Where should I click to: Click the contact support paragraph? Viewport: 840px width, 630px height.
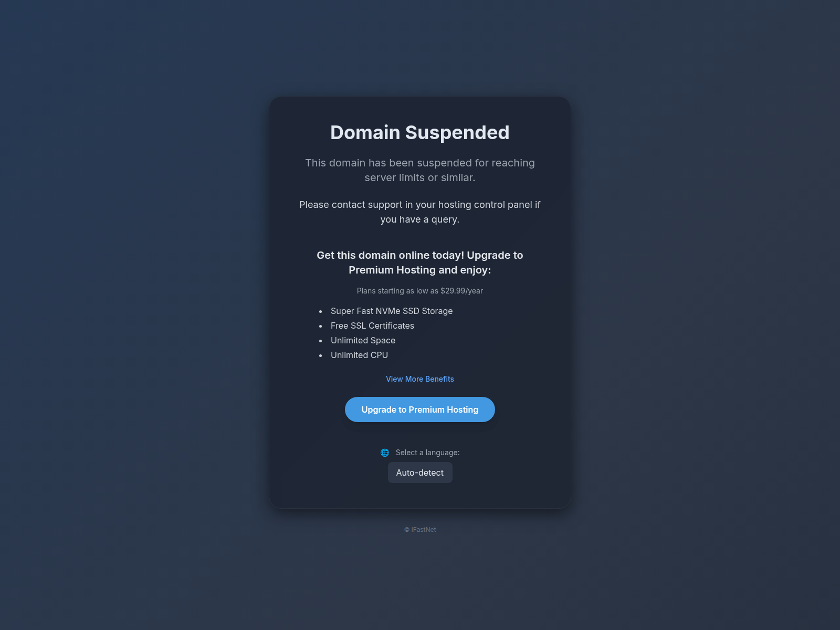coord(420,212)
